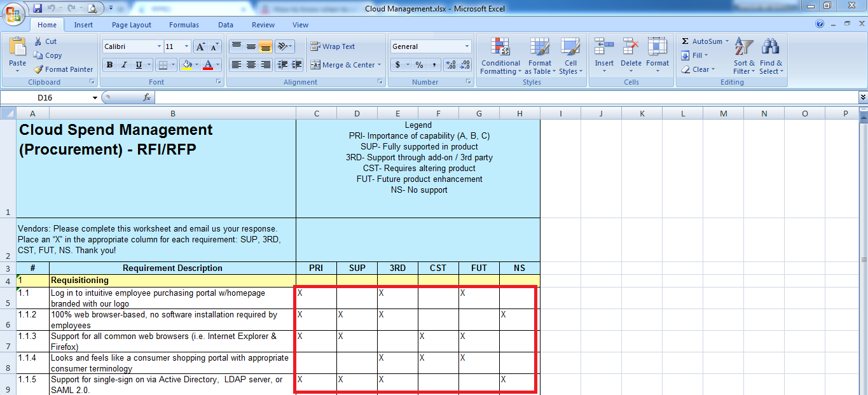Image resolution: width=868 pixels, height=395 pixels.
Task: Toggle Bold formatting
Action: pyautogui.click(x=109, y=65)
